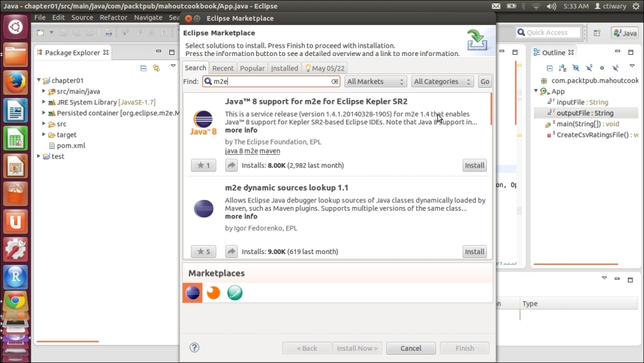
Task: Collapse the App class in Outline
Action: point(536,91)
